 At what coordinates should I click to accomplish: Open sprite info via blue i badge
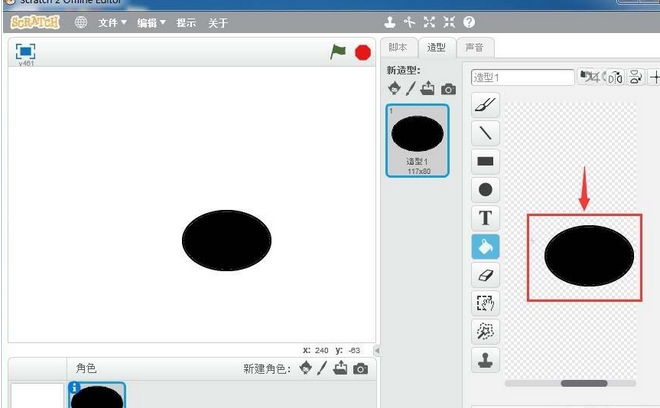click(x=74, y=387)
